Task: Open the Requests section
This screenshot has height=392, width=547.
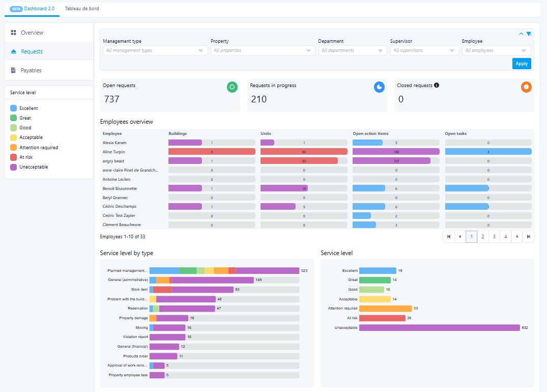Action: click(x=49, y=51)
